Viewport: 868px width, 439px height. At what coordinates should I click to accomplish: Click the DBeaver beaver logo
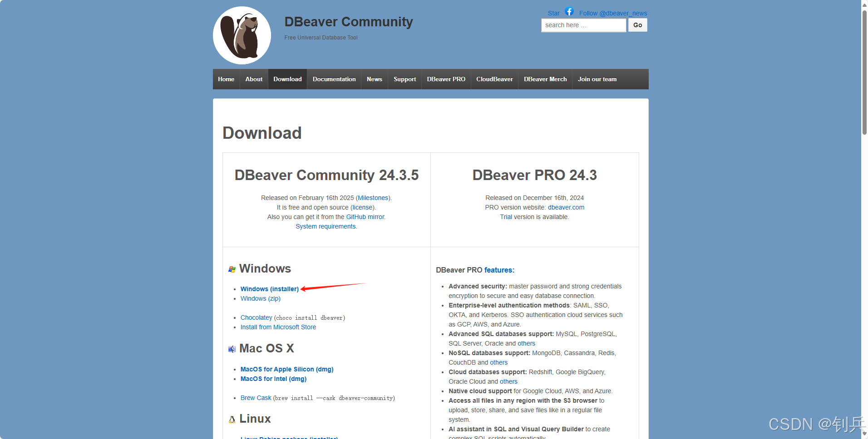(x=242, y=35)
